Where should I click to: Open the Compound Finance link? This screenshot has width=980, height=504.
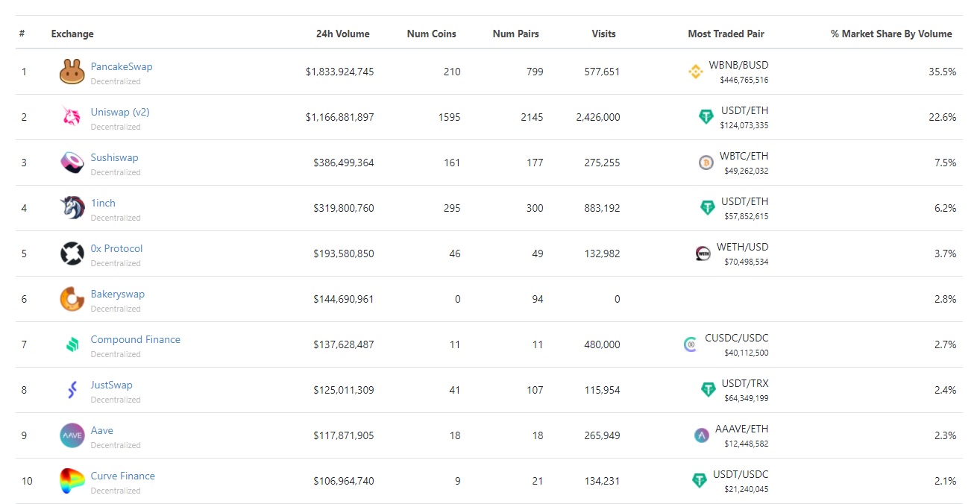[x=136, y=339]
